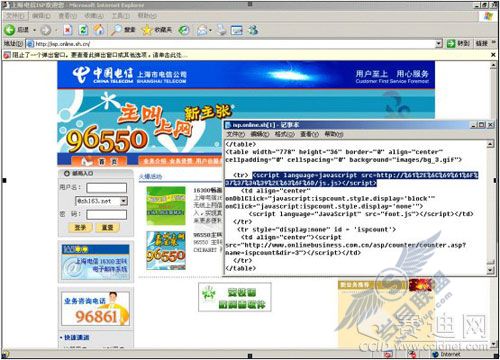Open the IE 文件 (File) menu
The image size is (500, 360).
pyautogui.click(x=15, y=16)
